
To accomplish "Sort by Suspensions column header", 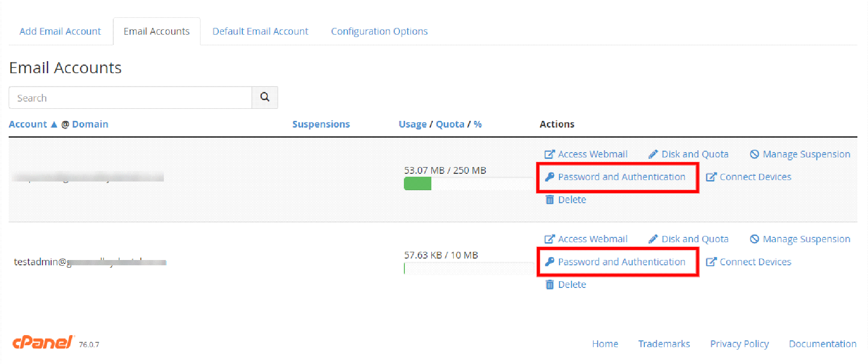I will 321,124.
